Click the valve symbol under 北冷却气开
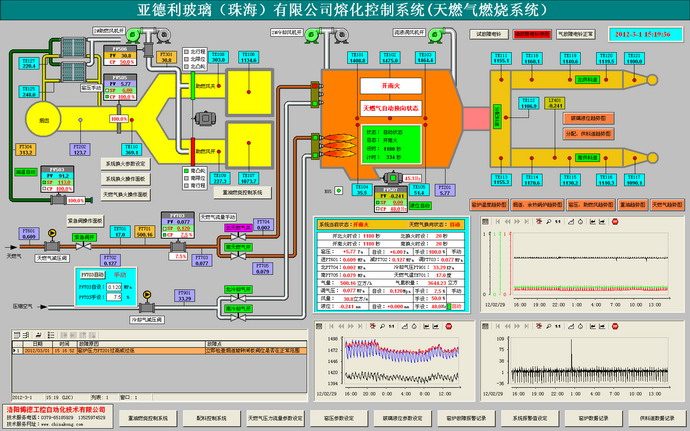This screenshot has height=431, width=690. pyautogui.click(x=238, y=298)
